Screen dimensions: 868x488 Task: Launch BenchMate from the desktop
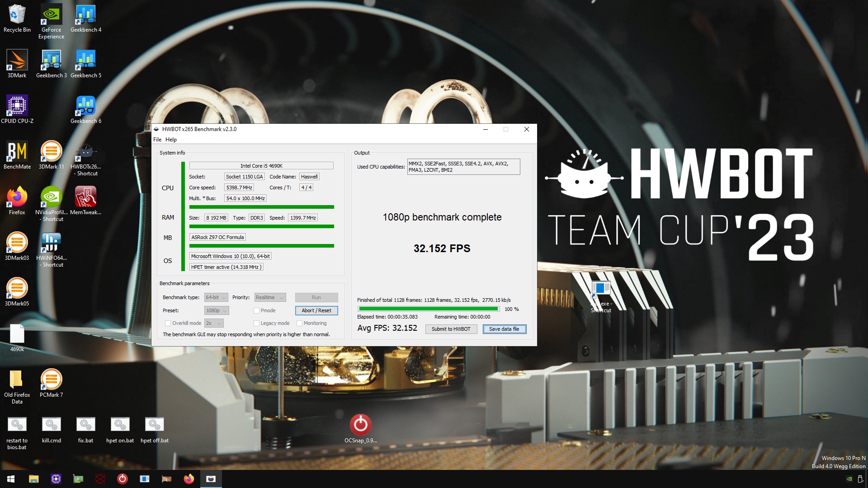[x=17, y=155]
